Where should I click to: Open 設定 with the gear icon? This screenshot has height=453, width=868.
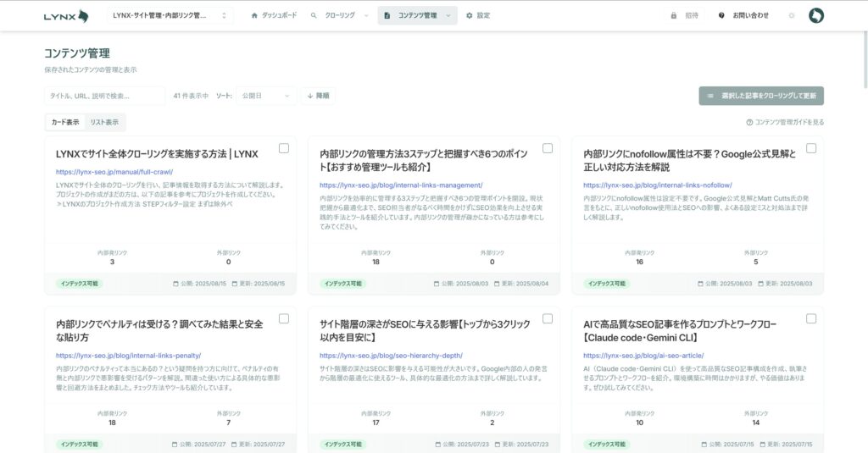coord(470,15)
